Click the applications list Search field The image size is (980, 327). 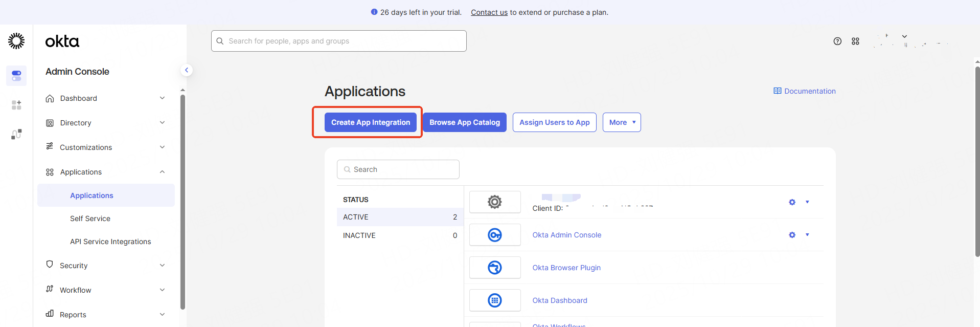click(398, 169)
